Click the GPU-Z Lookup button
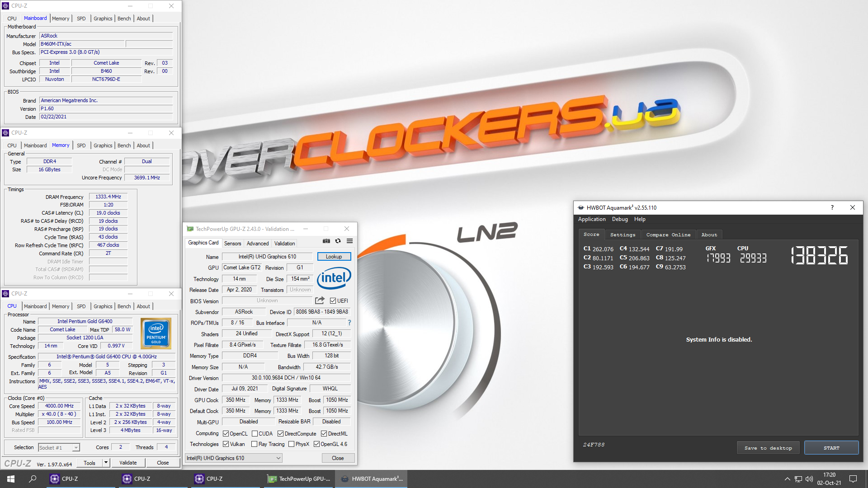This screenshot has height=488, width=868. click(334, 257)
